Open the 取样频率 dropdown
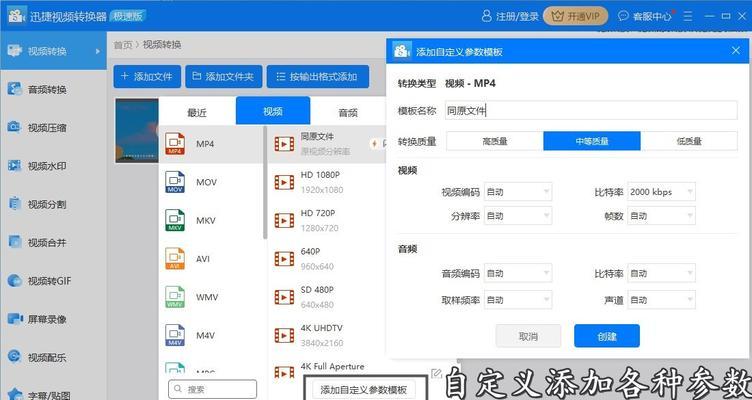This screenshot has height=400, width=752. tap(518, 300)
